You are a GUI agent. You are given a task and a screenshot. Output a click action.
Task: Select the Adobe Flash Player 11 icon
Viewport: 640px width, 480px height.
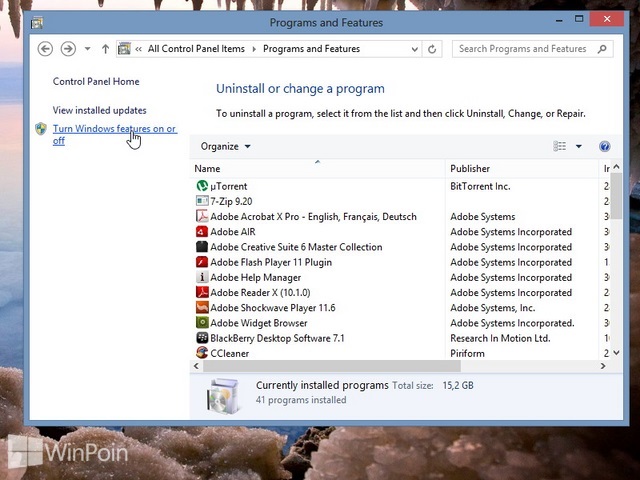pyautogui.click(x=202, y=262)
